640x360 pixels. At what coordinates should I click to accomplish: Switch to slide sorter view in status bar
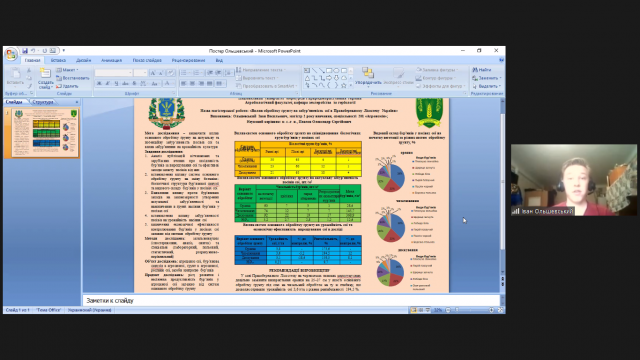pyautogui.click(x=421, y=310)
